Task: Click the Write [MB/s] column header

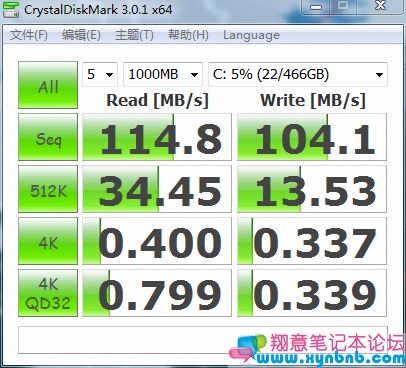Action: coord(313,100)
